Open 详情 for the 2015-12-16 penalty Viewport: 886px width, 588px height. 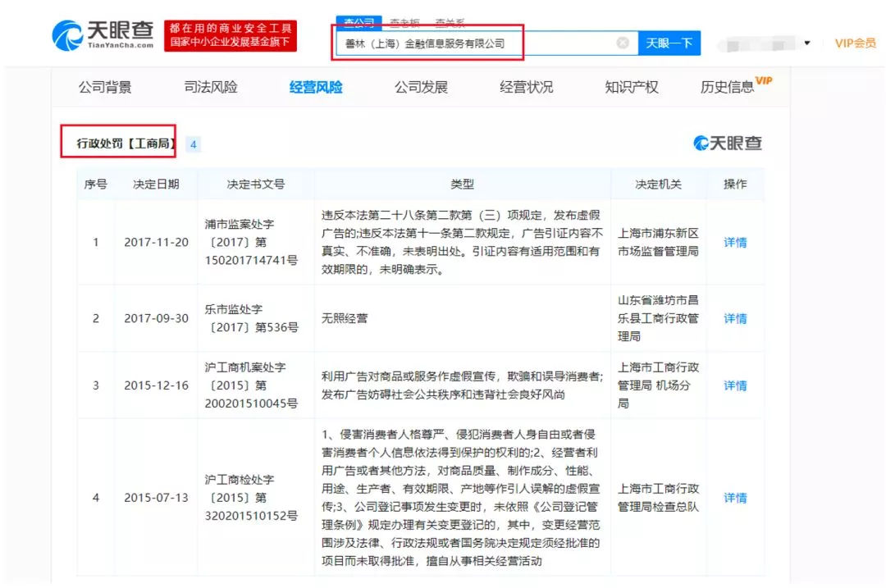click(735, 385)
